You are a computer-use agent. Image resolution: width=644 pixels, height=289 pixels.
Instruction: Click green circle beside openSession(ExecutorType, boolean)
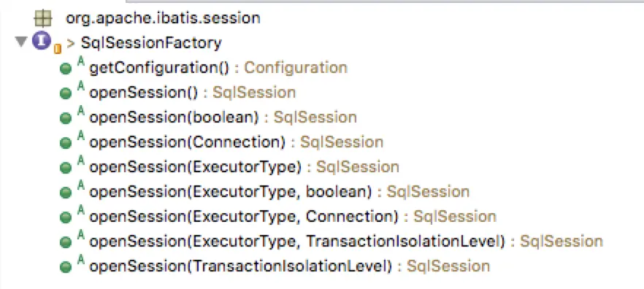(66, 193)
